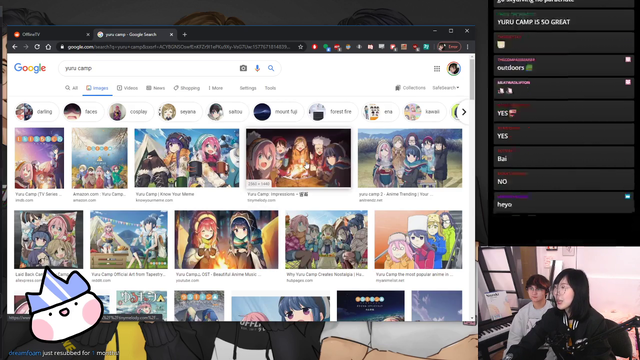Select the kawaii suggestion chip

[x=424, y=112]
